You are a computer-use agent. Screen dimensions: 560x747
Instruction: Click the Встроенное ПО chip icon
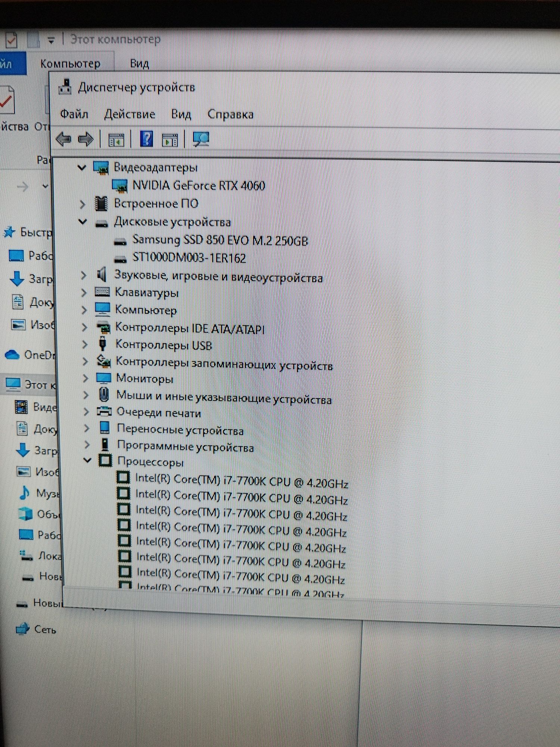point(102,204)
